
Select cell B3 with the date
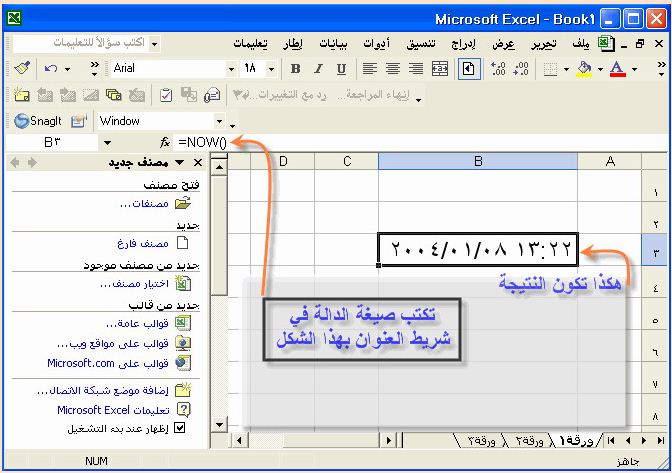click(478, 249)
